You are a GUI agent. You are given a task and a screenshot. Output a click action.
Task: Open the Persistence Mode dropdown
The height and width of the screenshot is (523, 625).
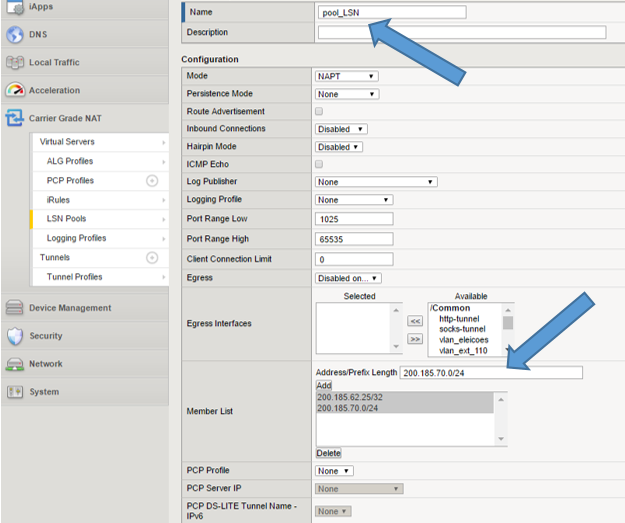coord(346,94)
